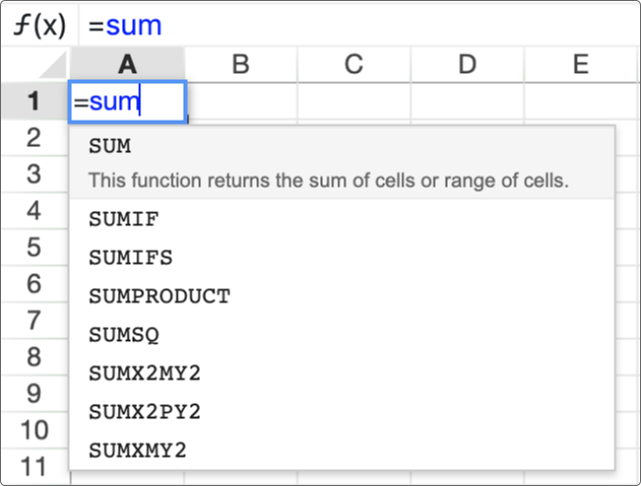Select column D header
Screen dimensions: 641x486
coord(467,65)
